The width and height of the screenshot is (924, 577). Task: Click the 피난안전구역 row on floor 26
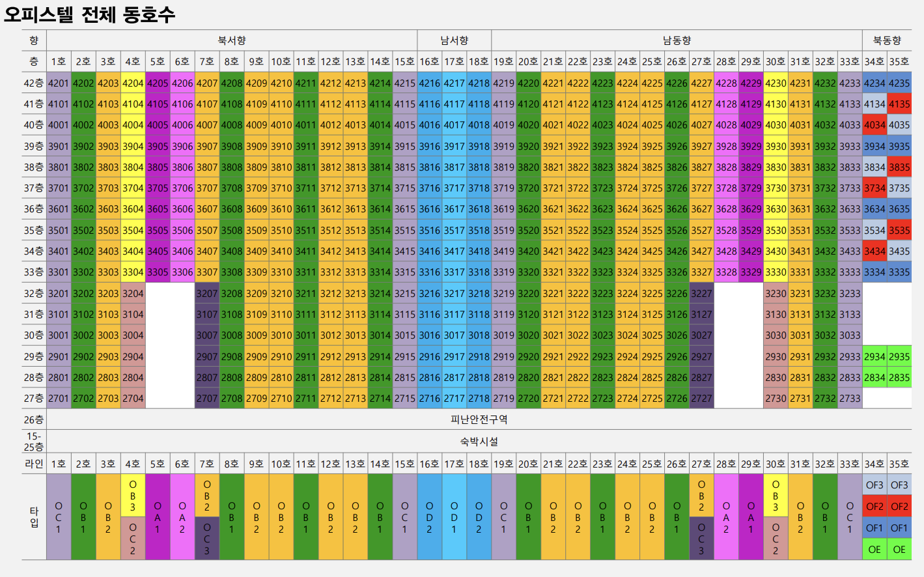[479, 419]
